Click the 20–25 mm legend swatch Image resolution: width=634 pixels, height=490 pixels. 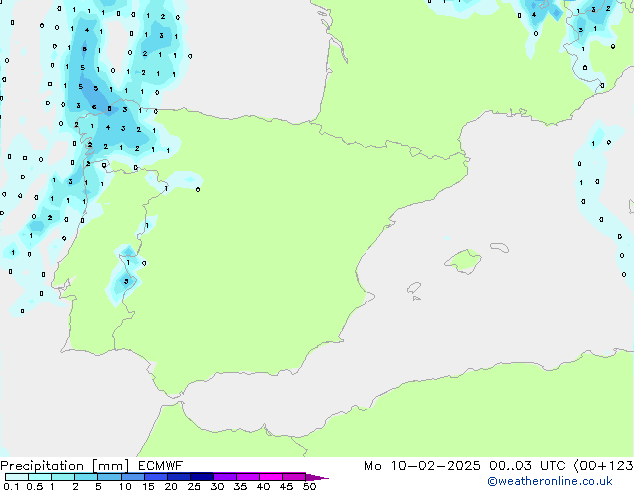(179, 477)
